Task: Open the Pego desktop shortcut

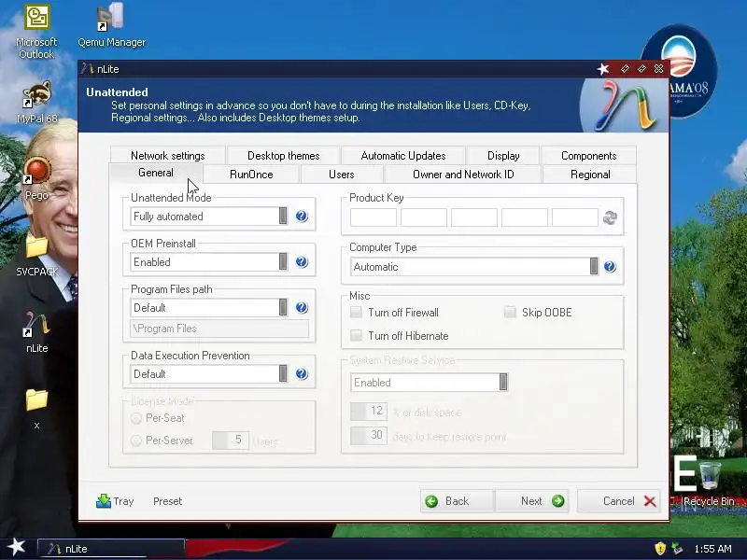Action: pos(36,179)
